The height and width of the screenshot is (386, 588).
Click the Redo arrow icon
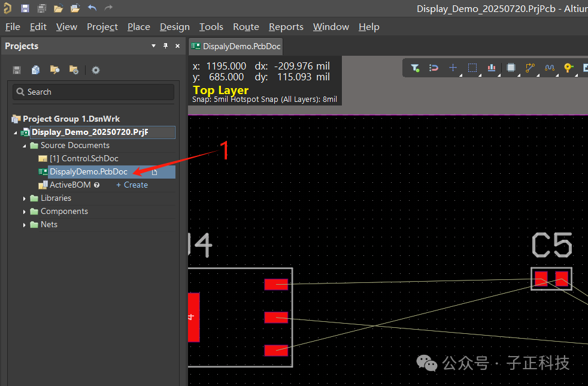[108, 8]
